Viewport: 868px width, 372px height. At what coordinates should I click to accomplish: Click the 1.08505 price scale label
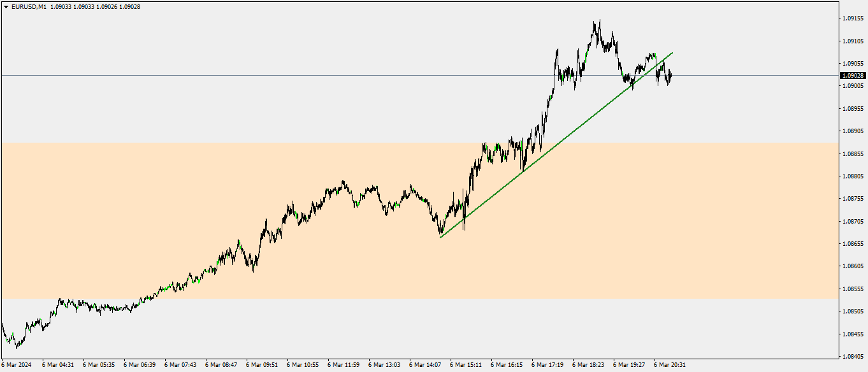point(853,311)
